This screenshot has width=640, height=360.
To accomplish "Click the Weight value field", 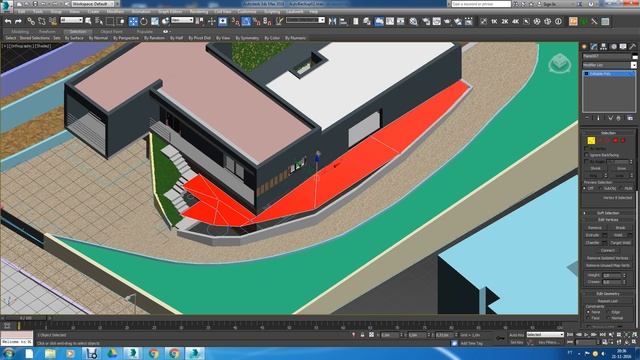I will (x=611, y=276).
